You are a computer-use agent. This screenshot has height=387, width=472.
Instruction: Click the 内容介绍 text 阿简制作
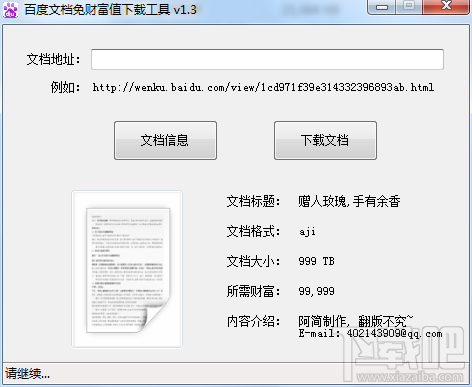[322, 321]
